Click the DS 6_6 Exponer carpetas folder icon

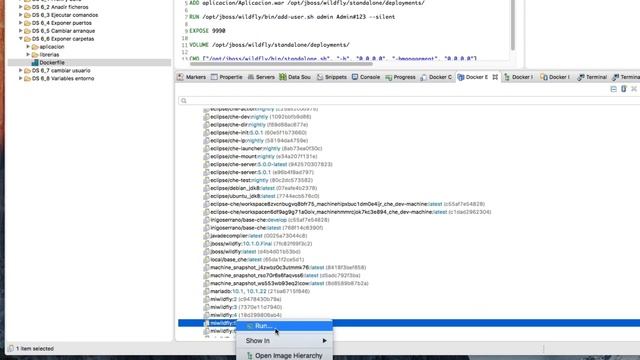[x=27, y=39]
